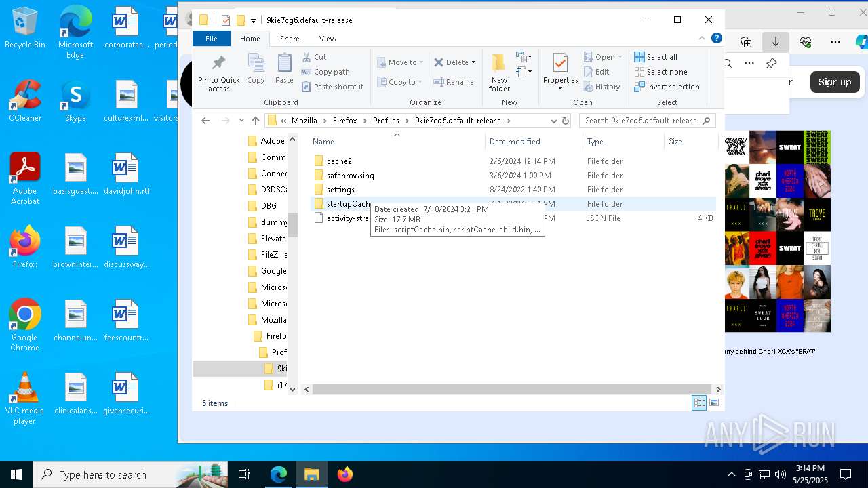The height and width of the screenshot is (488, 868).
Task: Click Cut in Clipboard group
Action: pyautogui.click(x=315, y=57)
